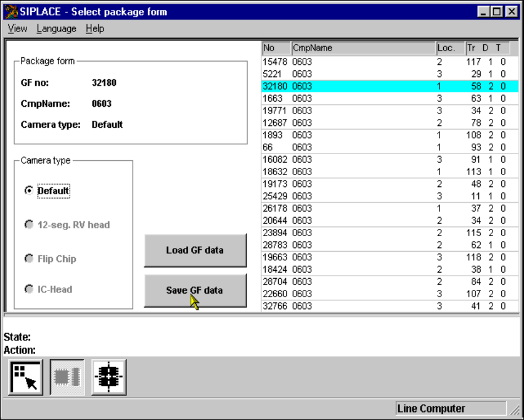
Task: Open the View menu
Action: 17,29
